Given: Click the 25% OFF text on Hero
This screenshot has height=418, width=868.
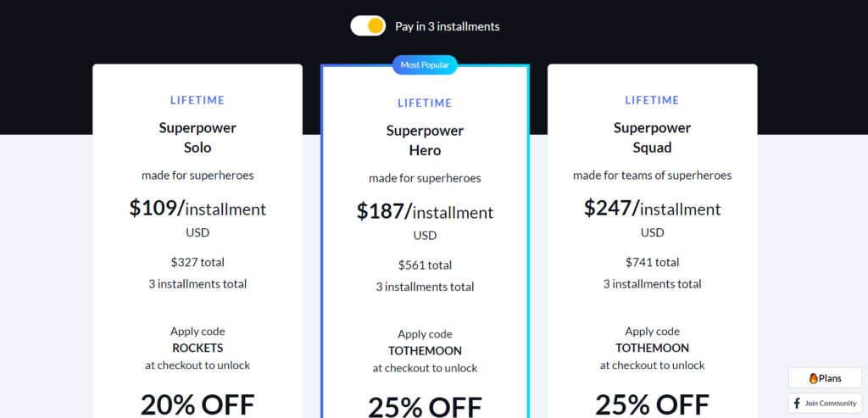Looking at the screenshot, I should point(425,407).
